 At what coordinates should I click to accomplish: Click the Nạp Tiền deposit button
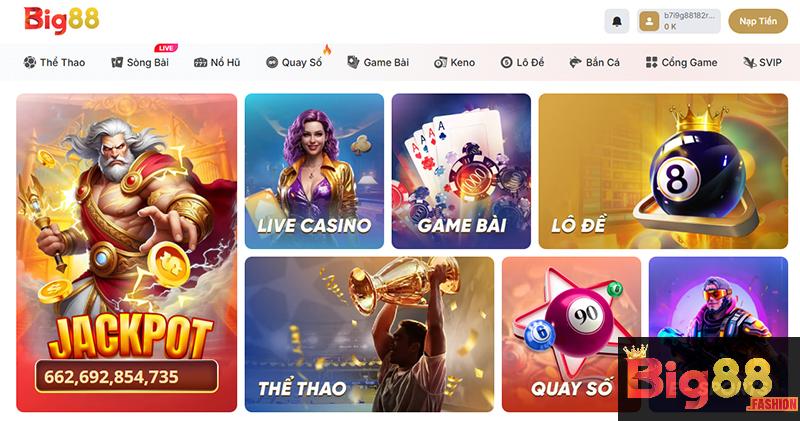[758, 21]
